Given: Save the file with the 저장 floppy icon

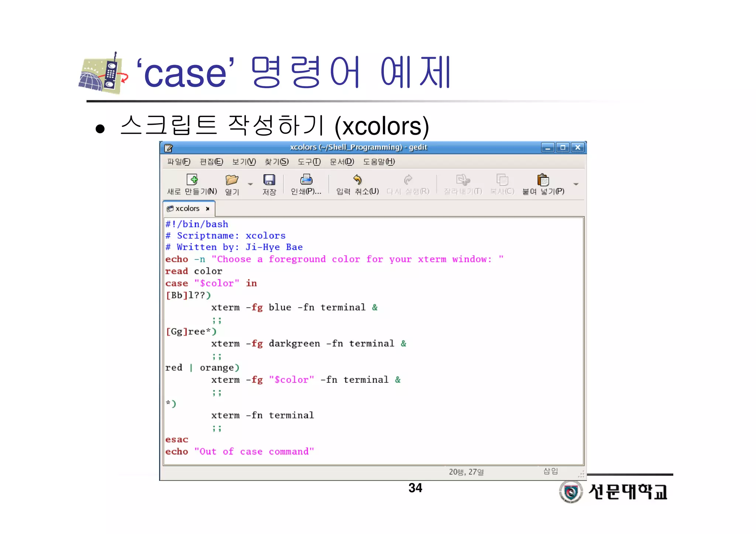Looking at the screenshot, I should point(269,180).
